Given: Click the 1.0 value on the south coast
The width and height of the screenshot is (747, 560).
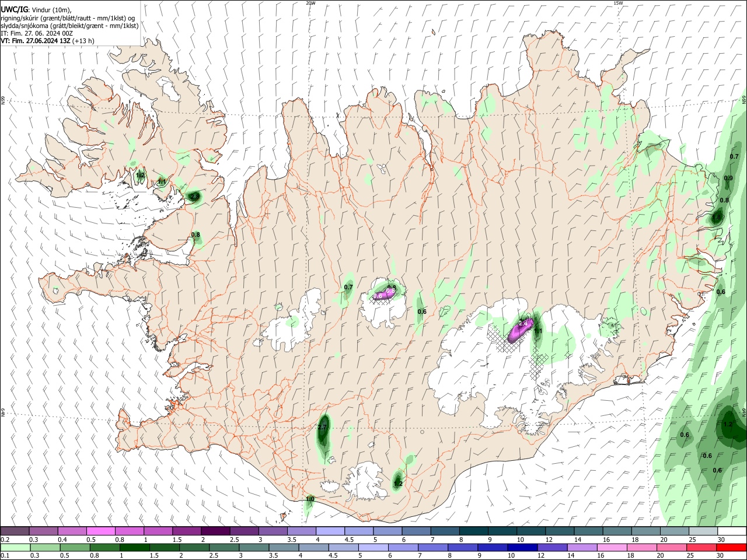Looking at the screenshot, I should point(310,499).
